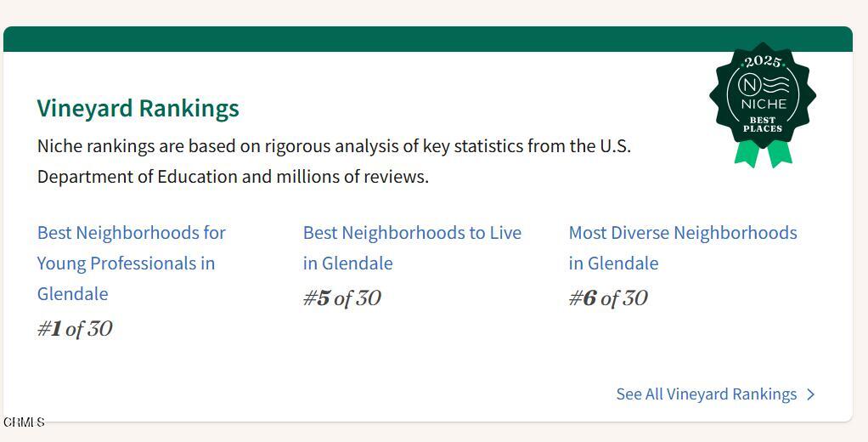Open Most Diverse Neighborhoods in Glendale link
Viewport: 868px width, 442px height.
tap(682, 233)
